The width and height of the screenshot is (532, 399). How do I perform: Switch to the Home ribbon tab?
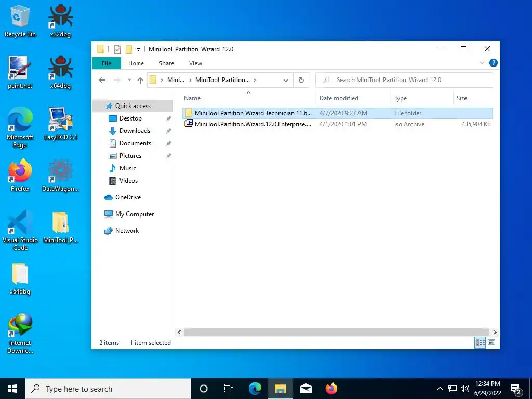pos(136,63)
